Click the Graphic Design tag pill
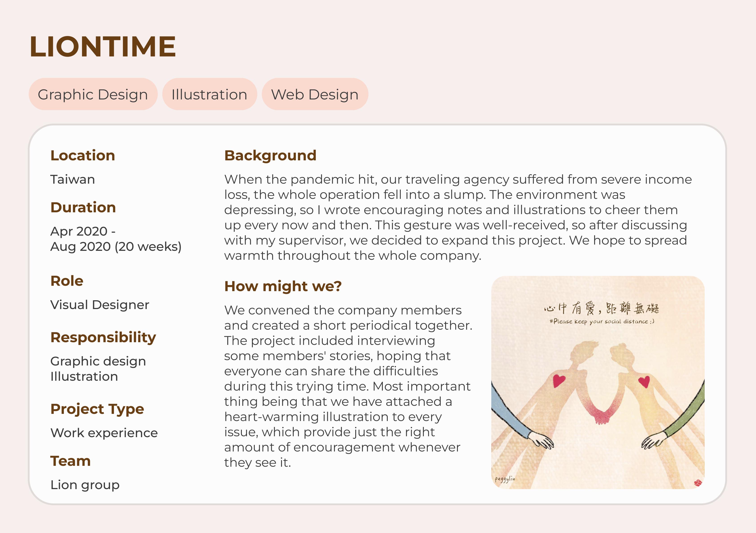The height and width of the screenshot is (533, 756). [x=93, y=95]
